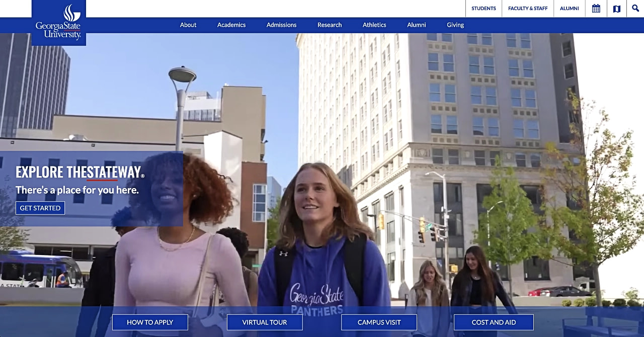Launch the Virtual Tour button
Screen dimensions: 644x337
[x=265, y=322]
